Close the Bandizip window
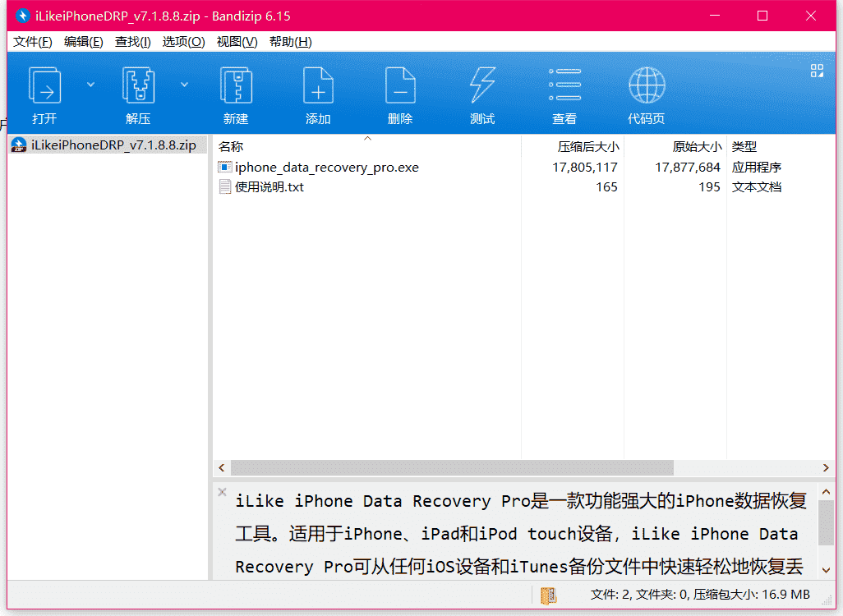The width and height of the screenshot is (843, 616). pos(811,16)
